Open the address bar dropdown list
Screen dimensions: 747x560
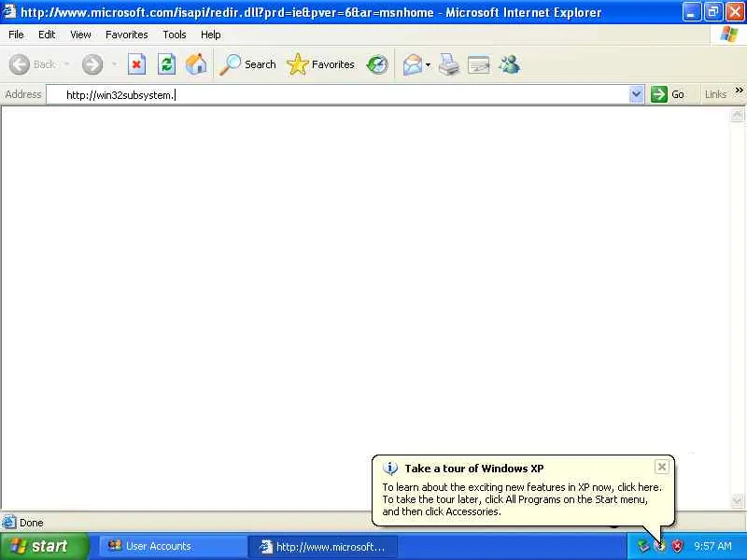636,94
